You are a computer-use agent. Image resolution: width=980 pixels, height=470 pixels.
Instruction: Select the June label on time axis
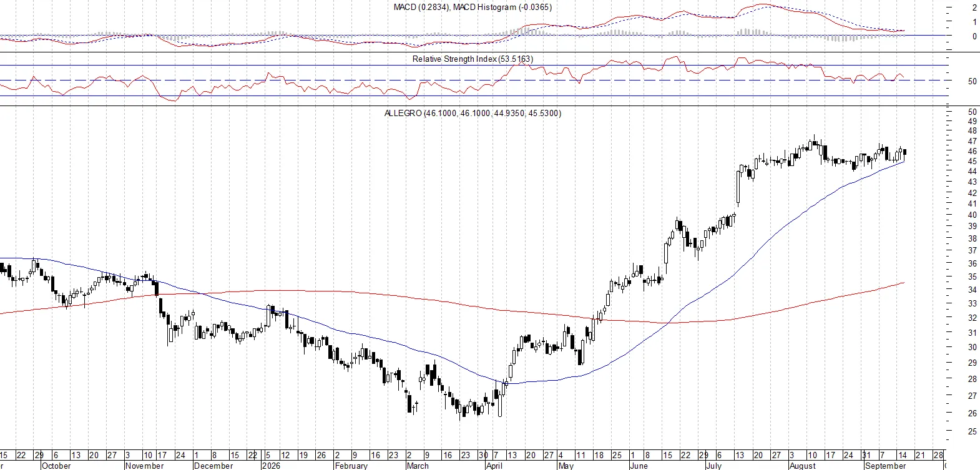(639, 466)
